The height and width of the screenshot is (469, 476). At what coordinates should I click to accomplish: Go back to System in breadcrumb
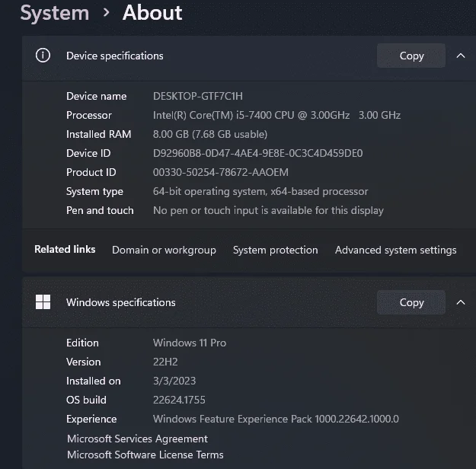(x=55, y=13)
